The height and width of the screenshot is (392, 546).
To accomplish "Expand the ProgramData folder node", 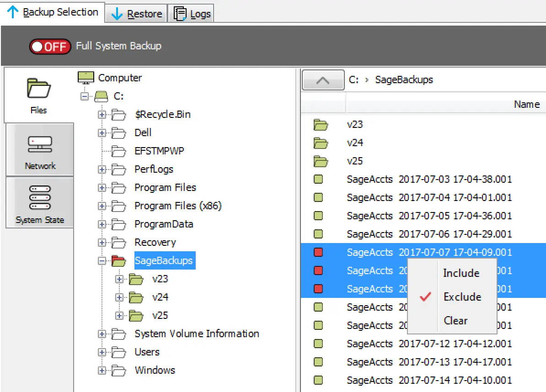I will (102, 224).
